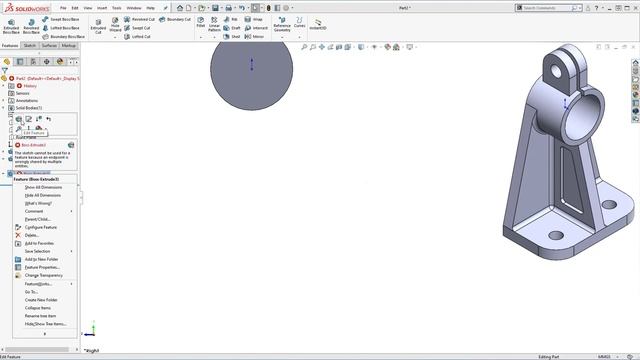Screen dimensions: 640x360
Task: Open Appearances tab in right task pane
Action: 636,95
